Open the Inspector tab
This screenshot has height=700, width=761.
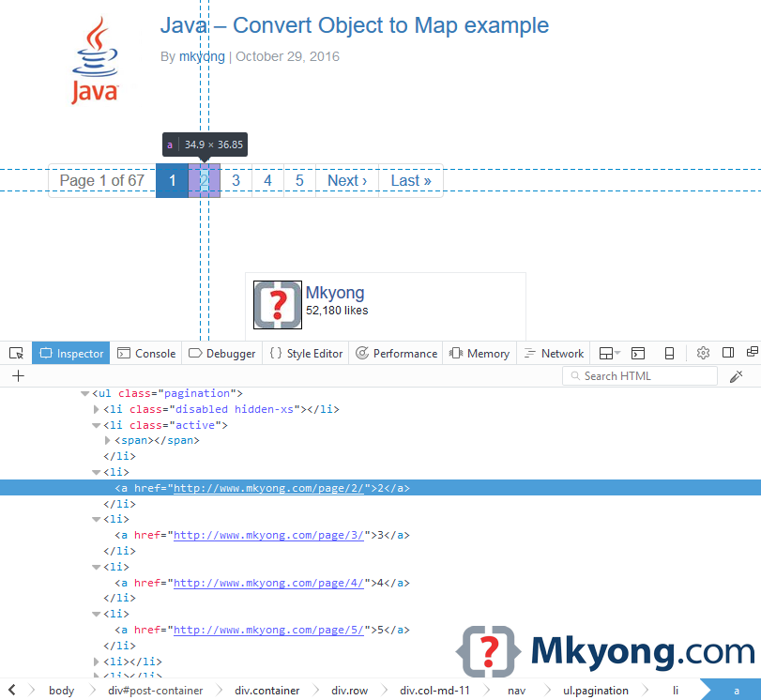coord(71,354)
